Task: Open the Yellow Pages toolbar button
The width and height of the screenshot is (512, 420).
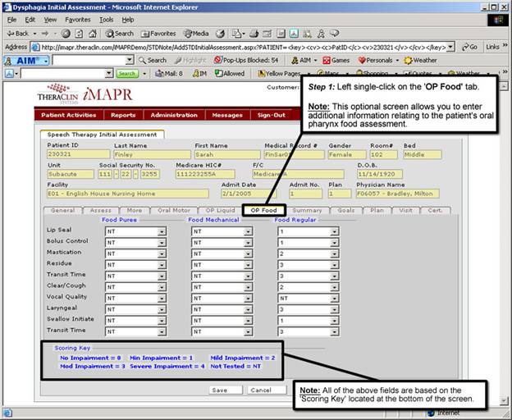Action: [279, 74]
